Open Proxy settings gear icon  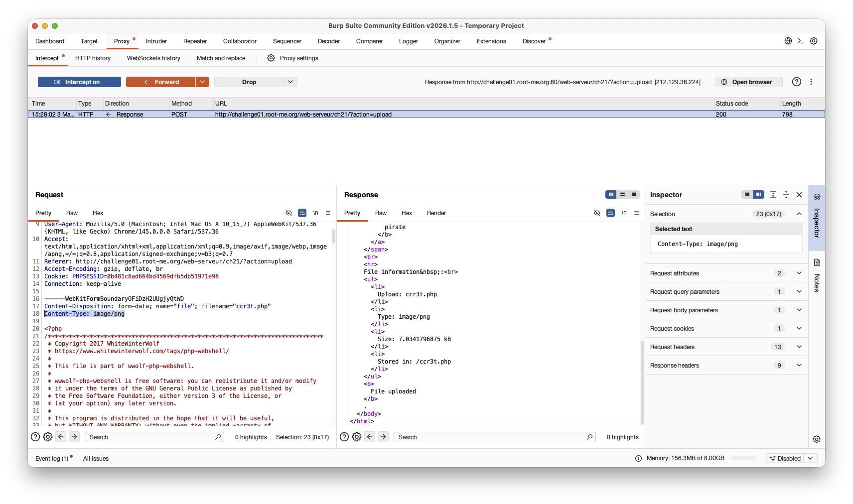pos(271,58)
